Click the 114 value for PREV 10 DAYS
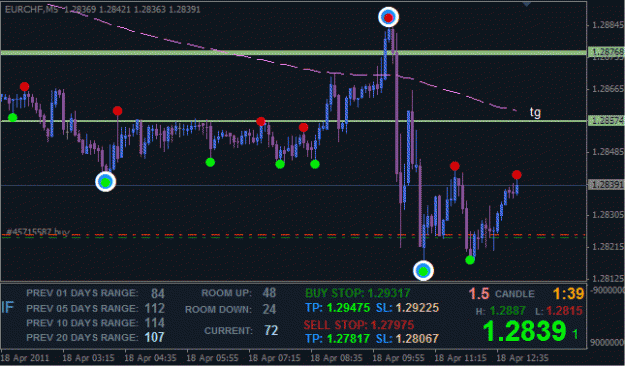625x366 pixels. [x=155, y=323]
